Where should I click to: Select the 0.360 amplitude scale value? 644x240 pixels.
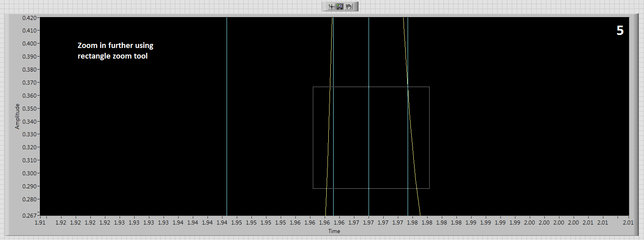(29, 96)
